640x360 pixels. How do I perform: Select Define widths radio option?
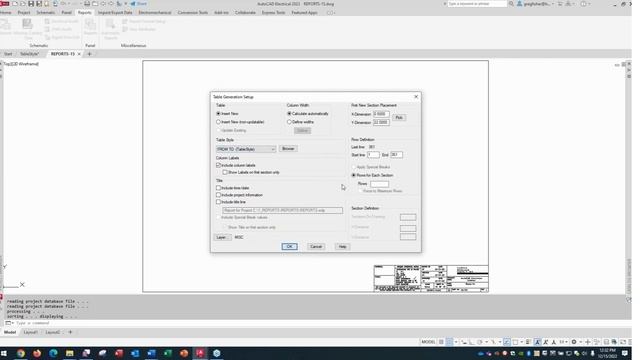[289, 122]
